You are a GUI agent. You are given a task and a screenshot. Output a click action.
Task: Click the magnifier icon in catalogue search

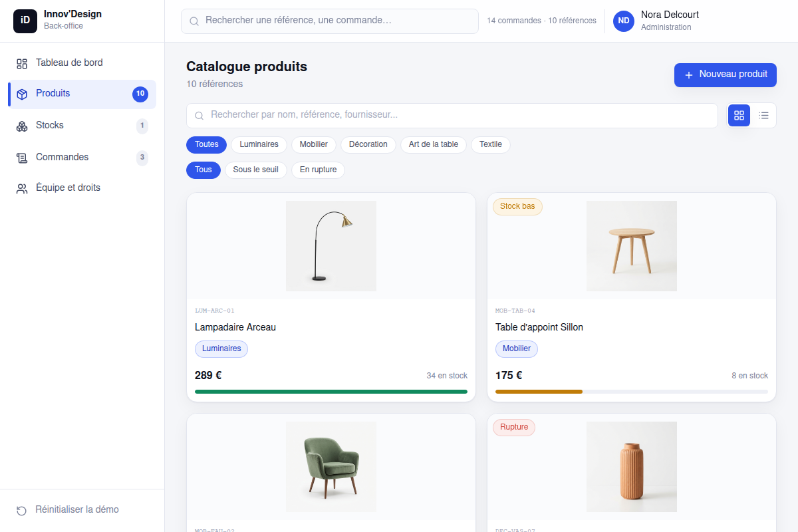tap(199, 116)
